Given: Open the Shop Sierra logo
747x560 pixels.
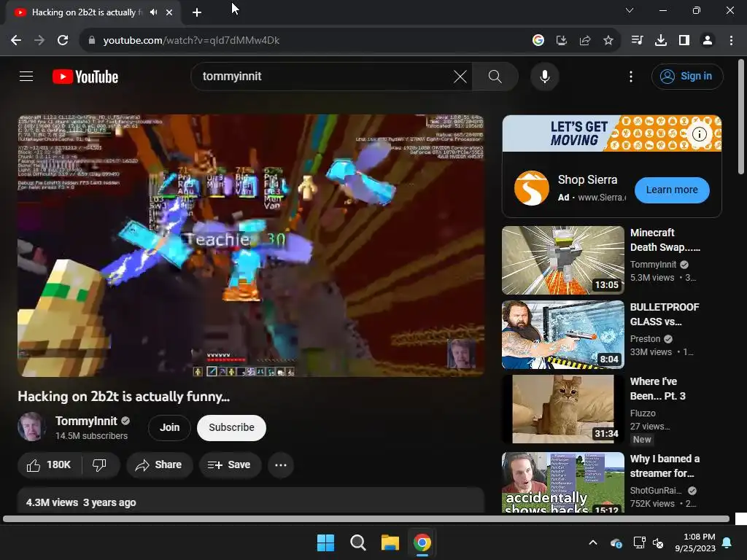Looking at the screenshot, I should tap(531, 188).
